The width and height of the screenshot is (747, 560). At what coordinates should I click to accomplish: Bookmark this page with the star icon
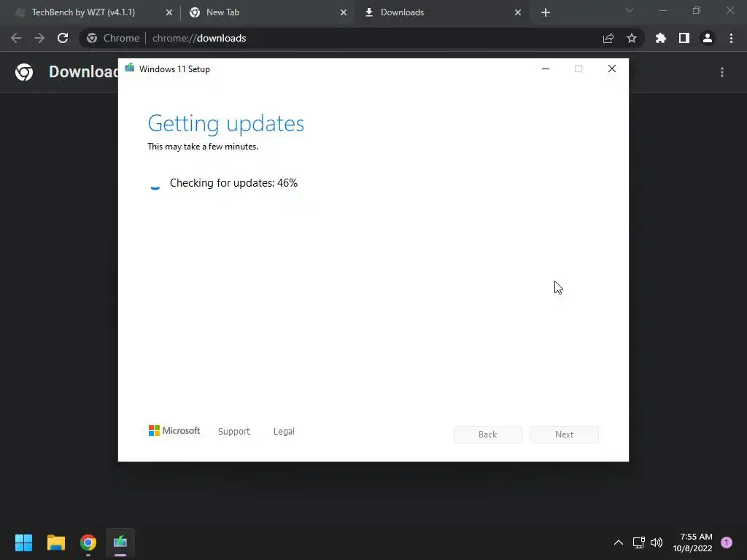click(x=632, y=38)
